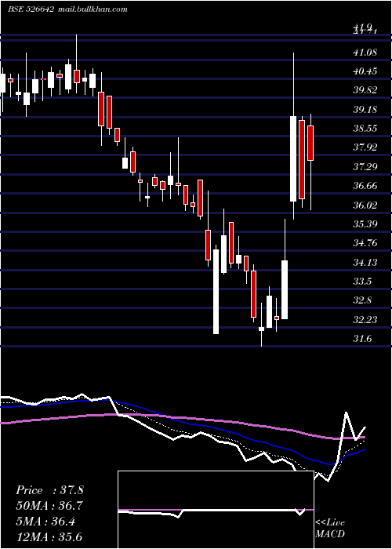Click the 38.55 price axis label
Viewport: 392px width, 549px height.
click(x=365, y=129)
